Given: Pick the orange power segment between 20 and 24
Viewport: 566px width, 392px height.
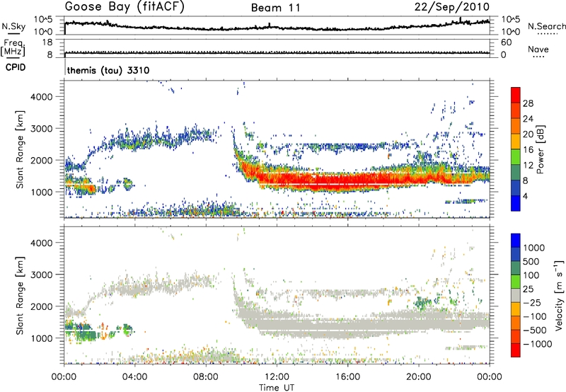Looking at the screenshot, I should click(516, 126).
